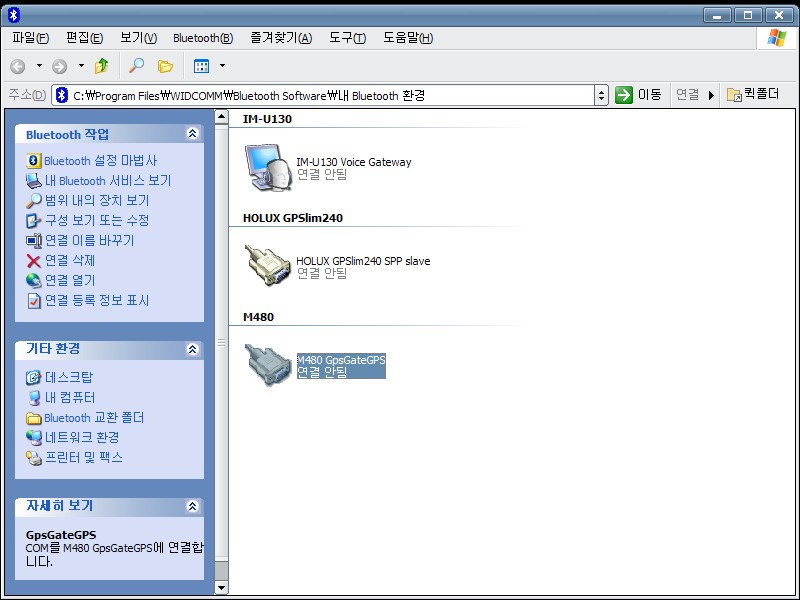Click 연결 열기 link
Image resolution: width=800 pixels, height=600 pixels.
pos(70,280)
